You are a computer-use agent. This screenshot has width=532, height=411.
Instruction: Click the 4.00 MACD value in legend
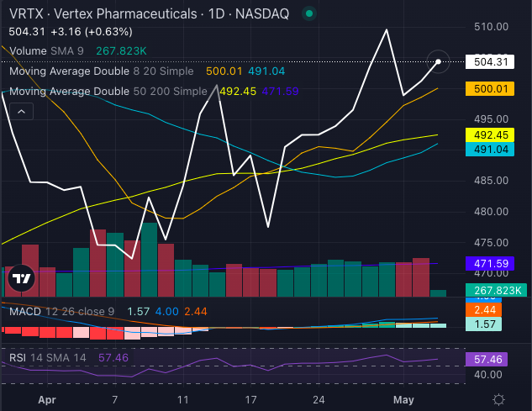[x=167, y=312]
